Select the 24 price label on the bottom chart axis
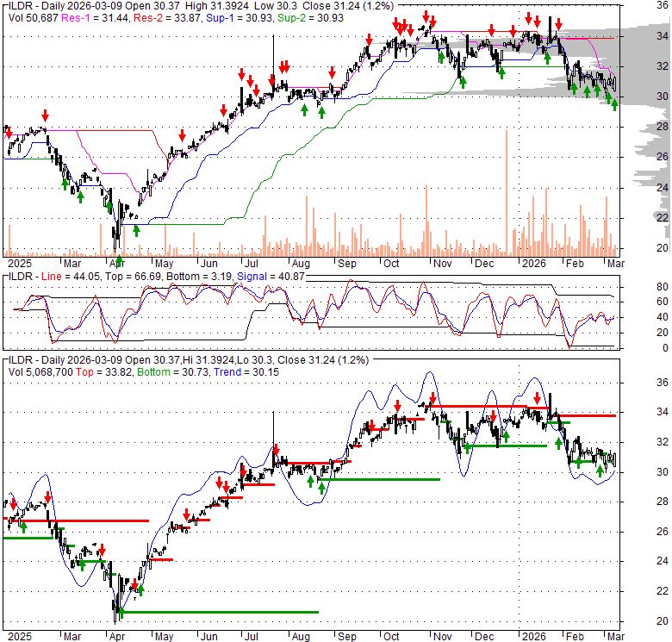The image size is (672, 642). 663,561
